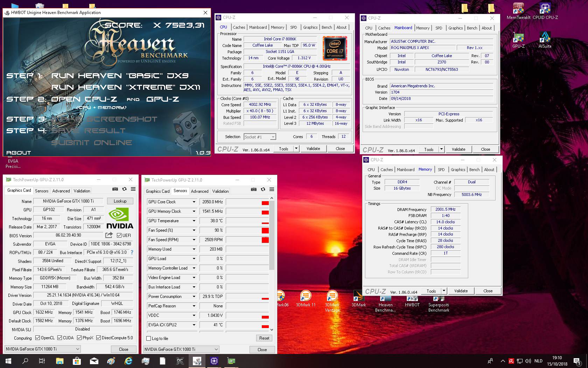This screenshot has height=368, width=588.
Task: Toggle the OpenCL checkbox
Action: [38, 338]
